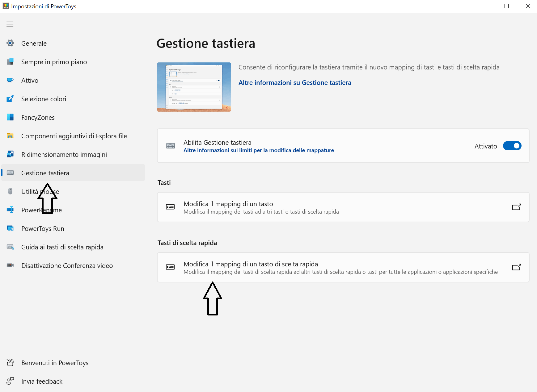Follow the Altre informazioni su Gestione tastiera link
The height and width of the screenshot is (392, 537).
(295, 82)
